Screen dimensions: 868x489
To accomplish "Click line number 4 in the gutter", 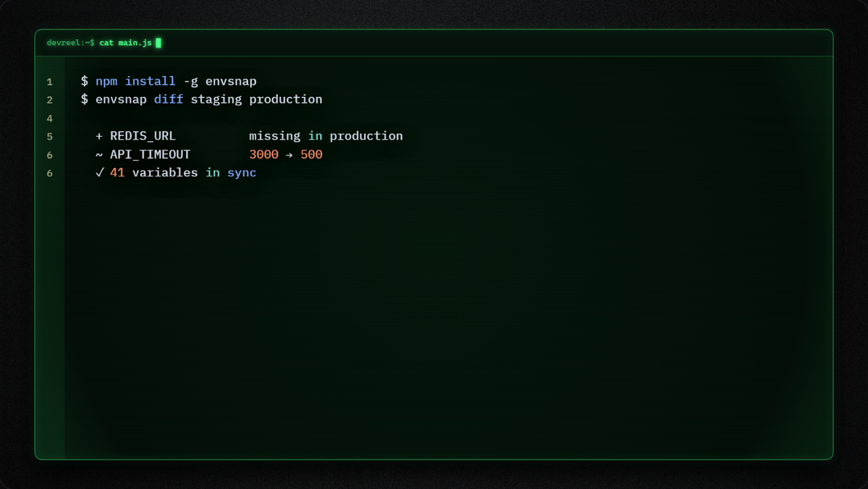I will point(50,118).
